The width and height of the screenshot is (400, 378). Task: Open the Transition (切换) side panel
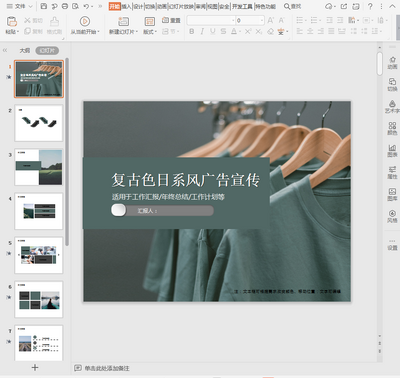pos(392,85)
